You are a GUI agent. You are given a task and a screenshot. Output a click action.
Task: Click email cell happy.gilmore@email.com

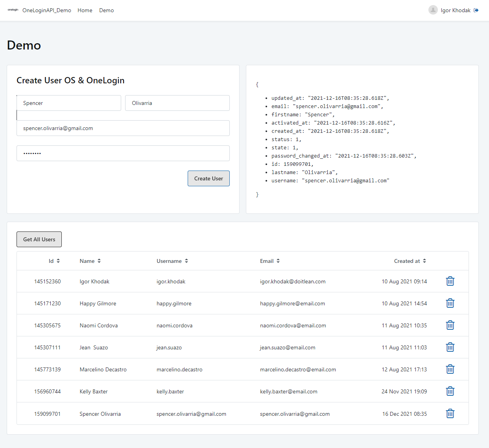[x=293, y=303]
